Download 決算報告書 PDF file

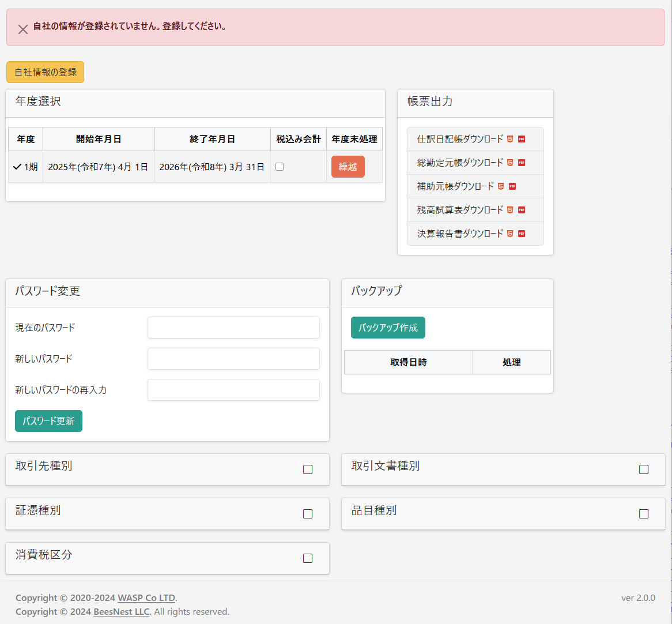pos(522,234)
